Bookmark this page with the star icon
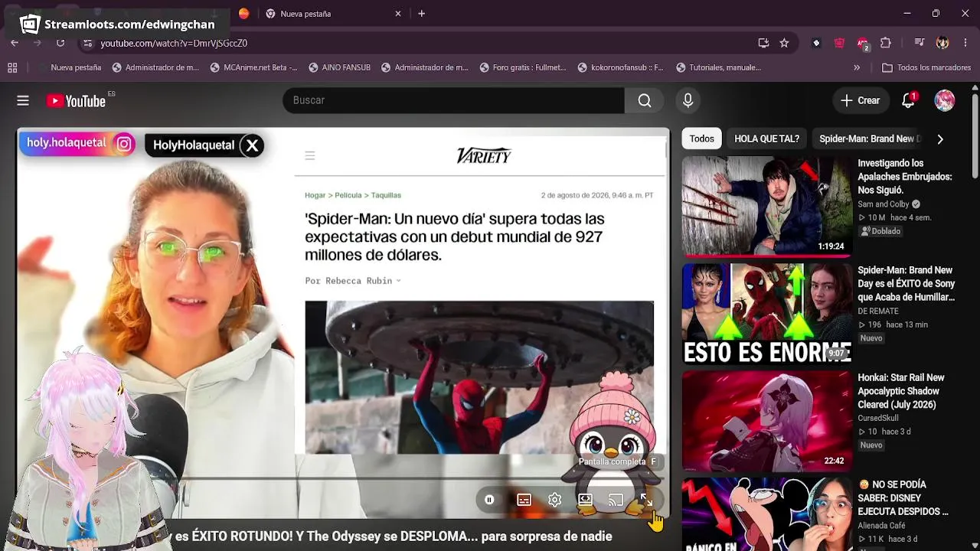This screenshot has height=551, width=980. (x=784, y=43)
